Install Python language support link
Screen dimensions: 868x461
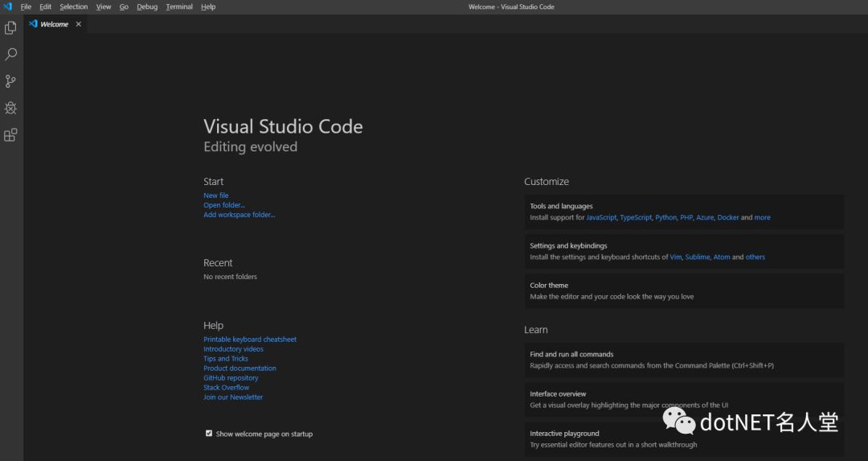point(665,217)
